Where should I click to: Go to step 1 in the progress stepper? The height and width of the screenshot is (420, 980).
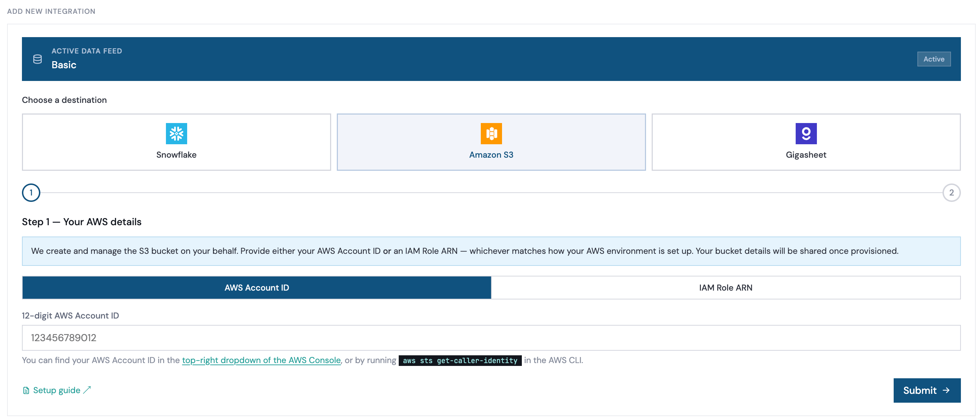31,193
